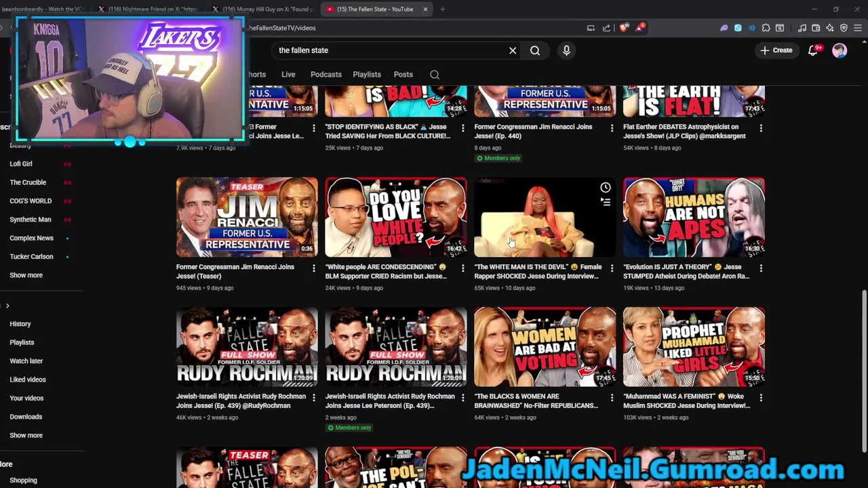Play Jim Renacci Teaser thumbnail
868x488 pixels.
247,217
